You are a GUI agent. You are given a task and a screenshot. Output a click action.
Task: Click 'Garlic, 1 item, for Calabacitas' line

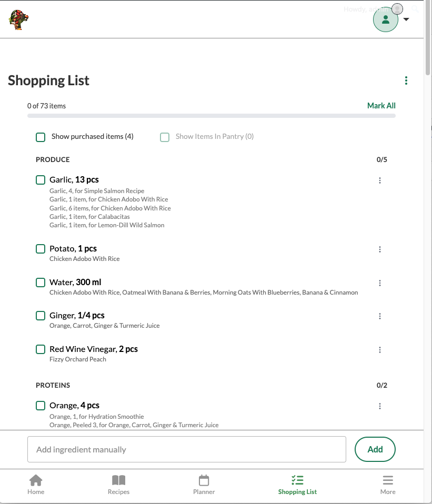click(x=89, y=217)
